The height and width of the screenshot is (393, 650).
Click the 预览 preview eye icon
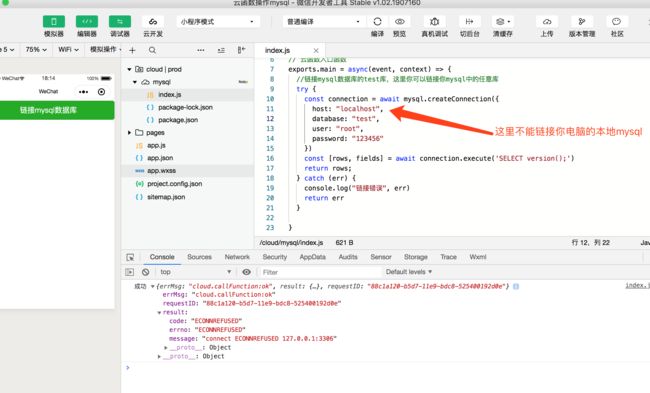tap(400, 22)
